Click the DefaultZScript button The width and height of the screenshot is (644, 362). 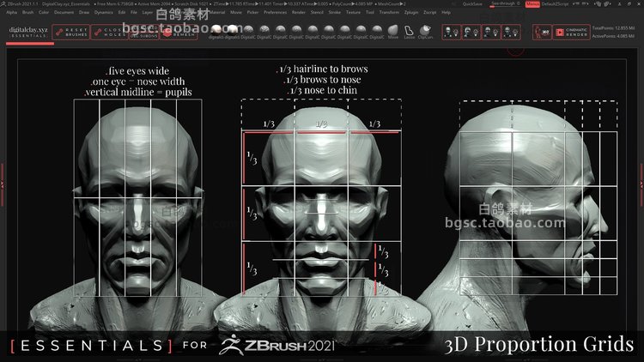pyautogui.click(x=555, y=3)
